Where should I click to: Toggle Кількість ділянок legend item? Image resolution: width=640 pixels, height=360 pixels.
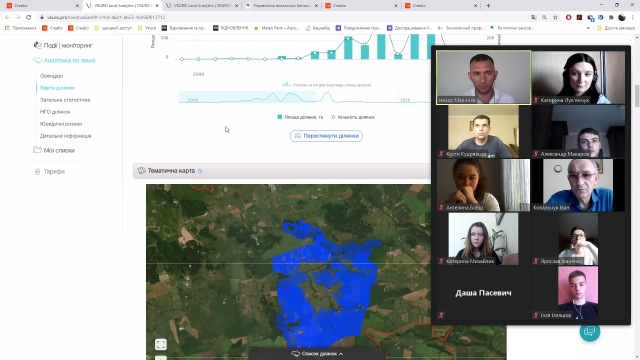point(353,117)
